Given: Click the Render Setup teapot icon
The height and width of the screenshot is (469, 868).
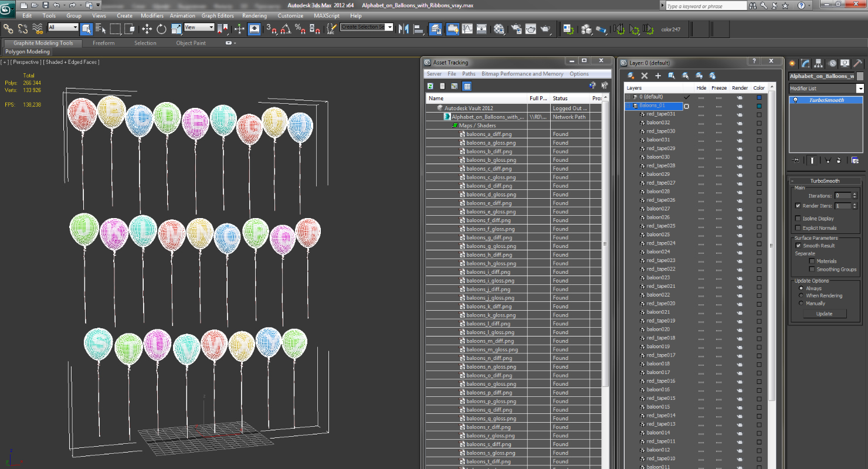Looking at the screenshot, I should point(516,28).
